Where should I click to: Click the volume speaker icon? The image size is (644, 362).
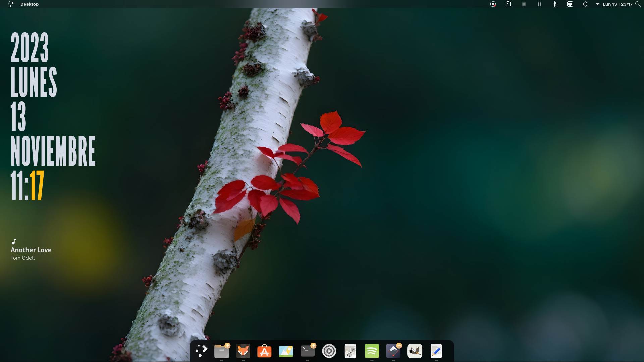[585, 4]
